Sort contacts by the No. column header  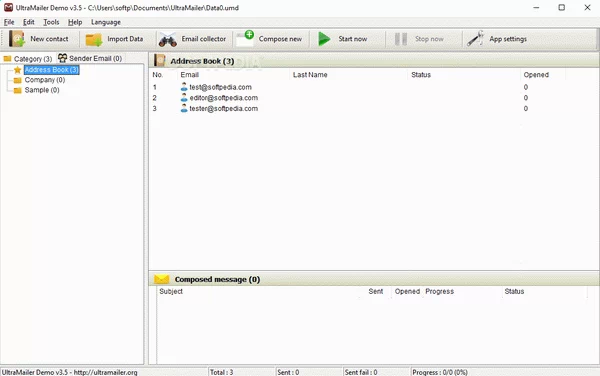click(158, 75)
